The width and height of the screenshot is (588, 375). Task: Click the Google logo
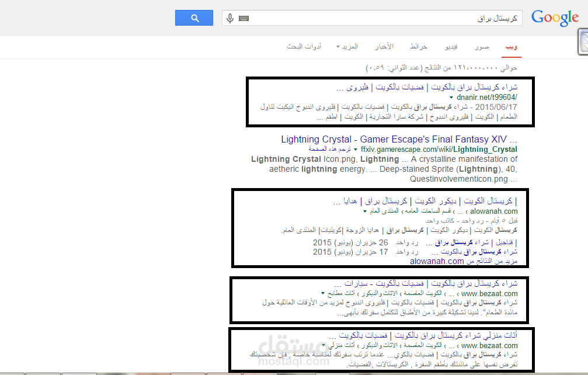555,18
